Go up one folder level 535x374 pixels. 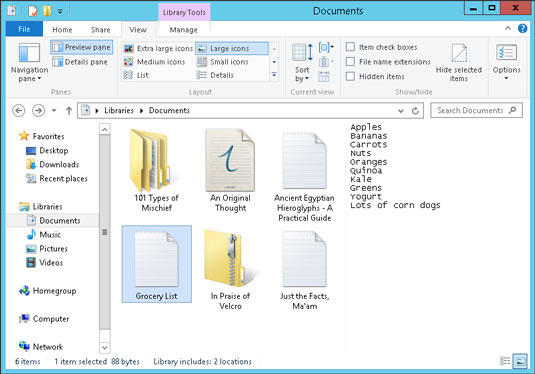[x=69, y=111]
